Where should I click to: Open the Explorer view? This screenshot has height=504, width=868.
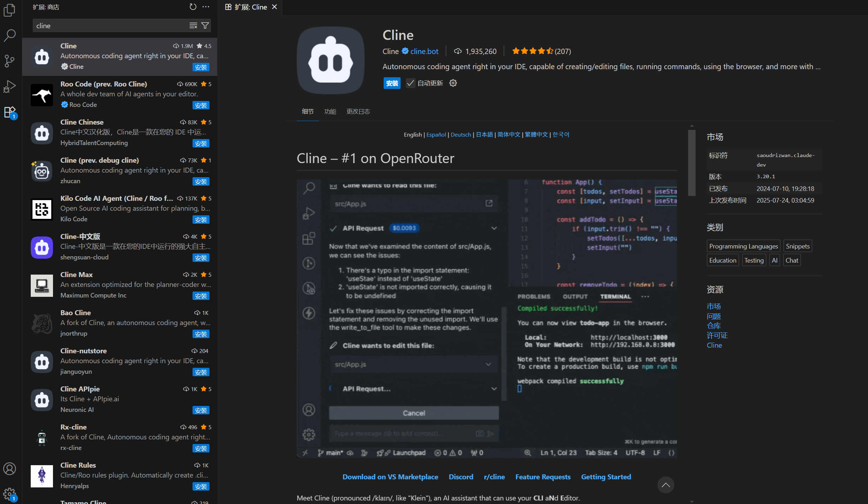tap(10, 10)
